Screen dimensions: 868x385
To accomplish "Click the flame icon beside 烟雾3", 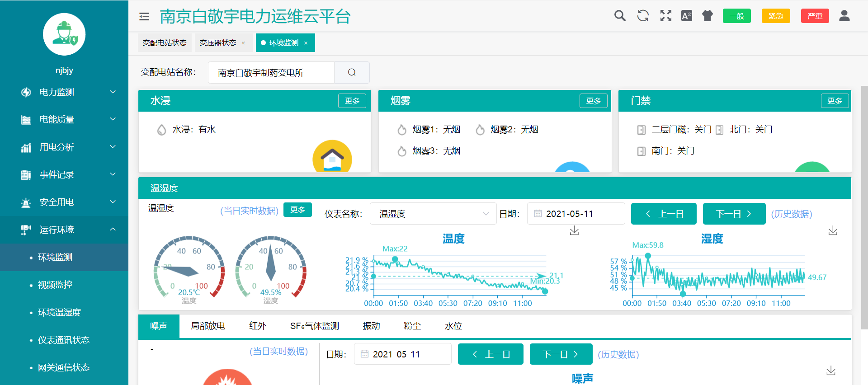I will point(402,151).
